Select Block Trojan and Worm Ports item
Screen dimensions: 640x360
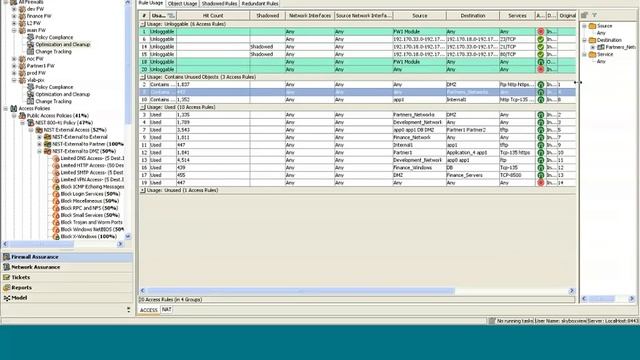click(91, 222)
